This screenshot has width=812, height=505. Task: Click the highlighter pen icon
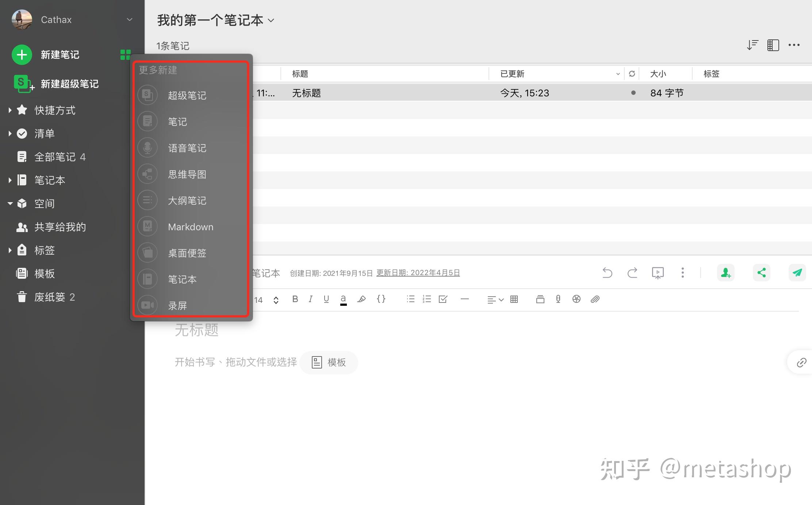[x=361, y=299]
